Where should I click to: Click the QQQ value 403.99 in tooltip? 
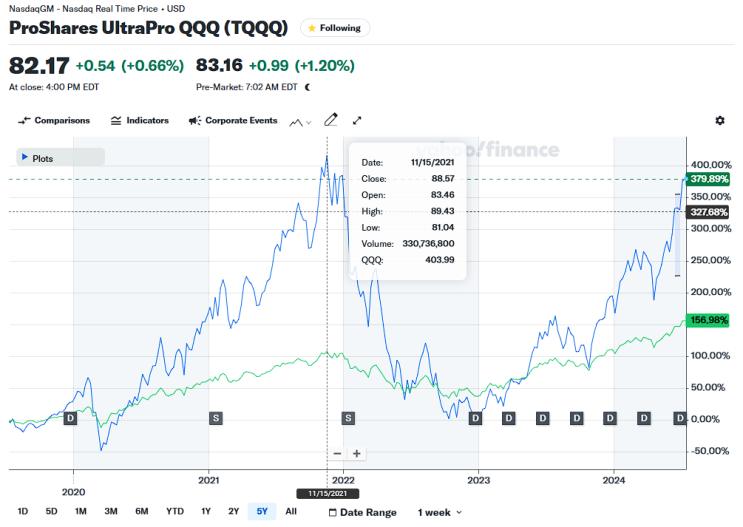440,260
